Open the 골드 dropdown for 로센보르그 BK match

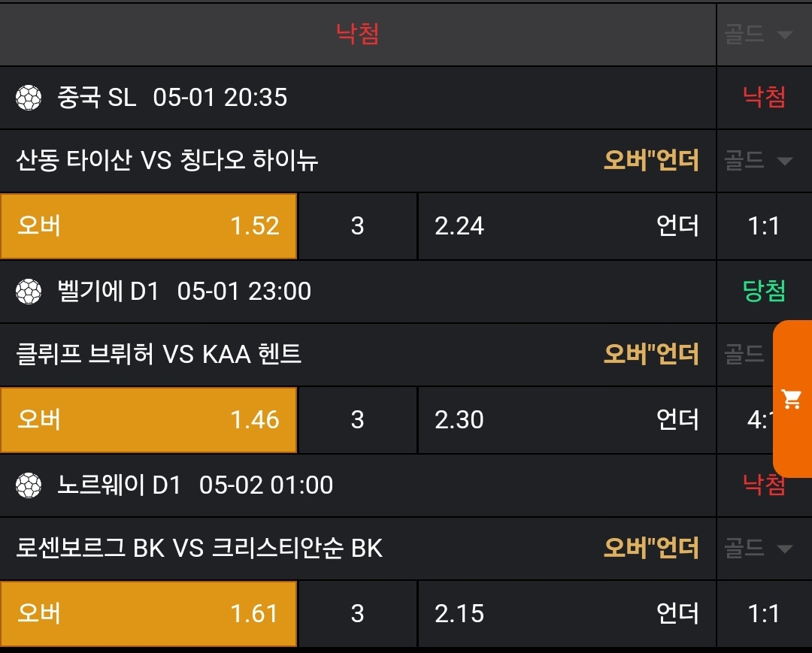758,549
